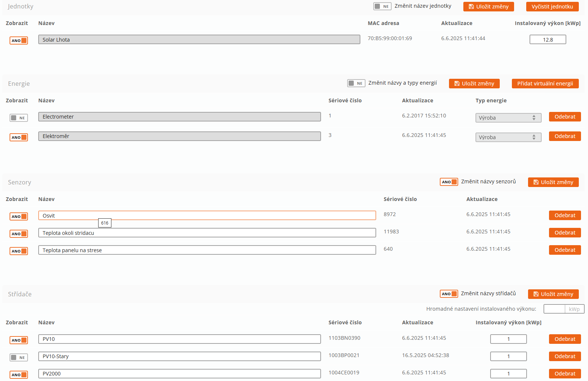Image resolution: width=588 pixels, height=381 pixels.
Task: Open energy type dropdown for Elektroměr
Action: click(x=508, y=137)
